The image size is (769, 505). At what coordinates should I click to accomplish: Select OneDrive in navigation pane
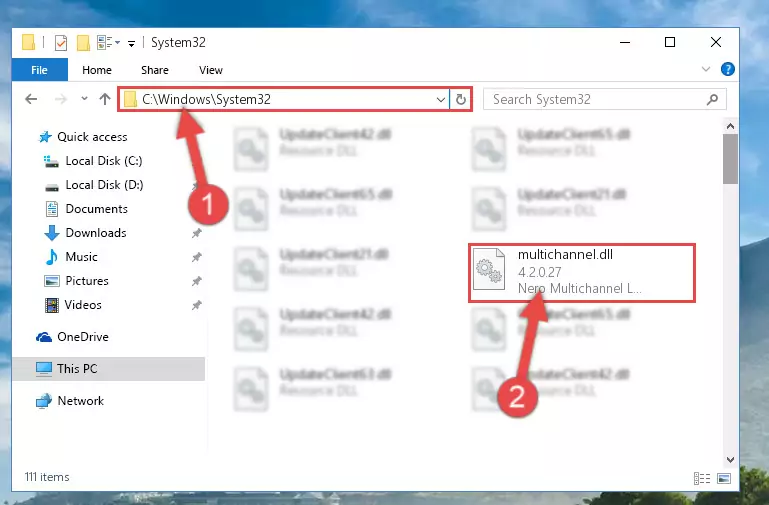[x=83, y=337]
